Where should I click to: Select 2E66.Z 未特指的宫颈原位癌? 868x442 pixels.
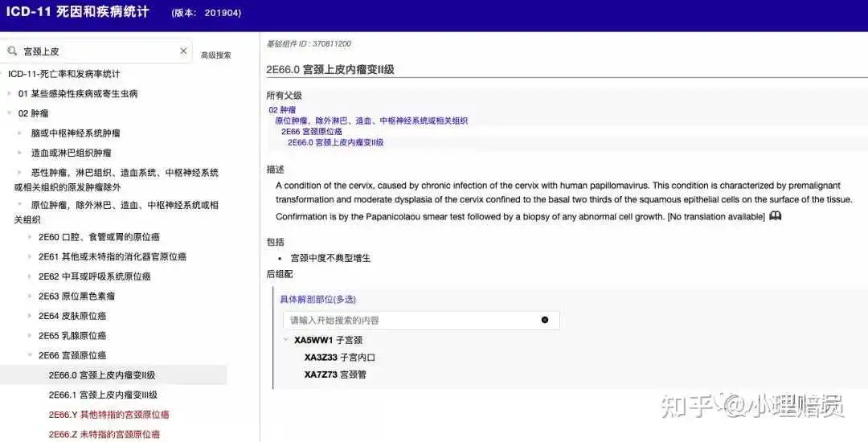coord(104,434)
